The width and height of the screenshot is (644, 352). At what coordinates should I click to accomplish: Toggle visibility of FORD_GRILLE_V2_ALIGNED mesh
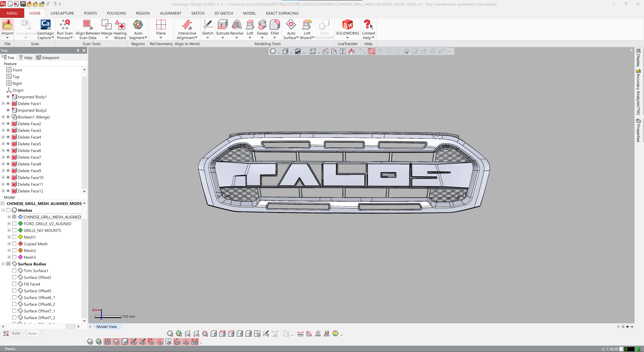pyautogui.click(x=14, y=224)
